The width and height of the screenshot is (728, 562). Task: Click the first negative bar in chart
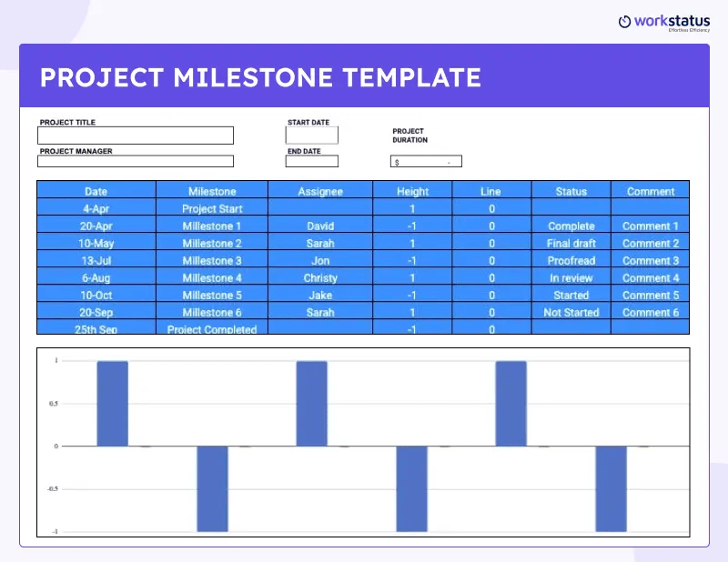click(212, 488)
